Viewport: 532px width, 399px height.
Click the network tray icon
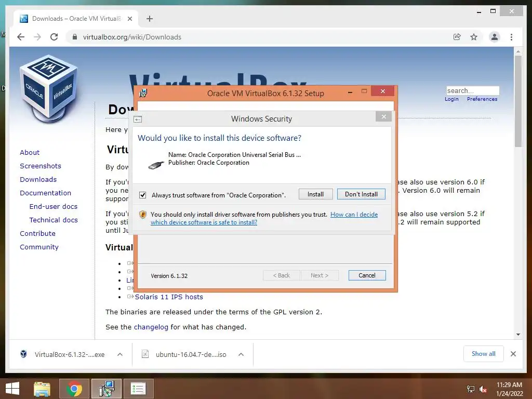471,389
